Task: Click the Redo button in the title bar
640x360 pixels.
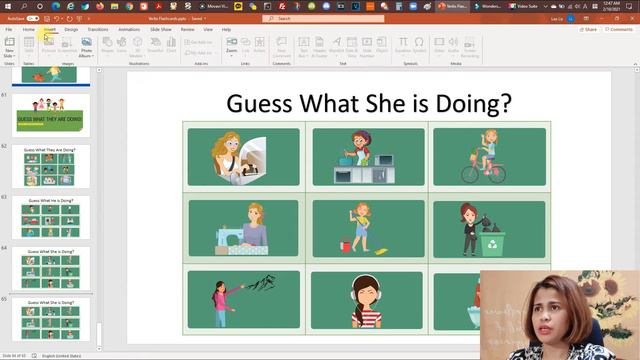Action: click(x=69, y=19)
